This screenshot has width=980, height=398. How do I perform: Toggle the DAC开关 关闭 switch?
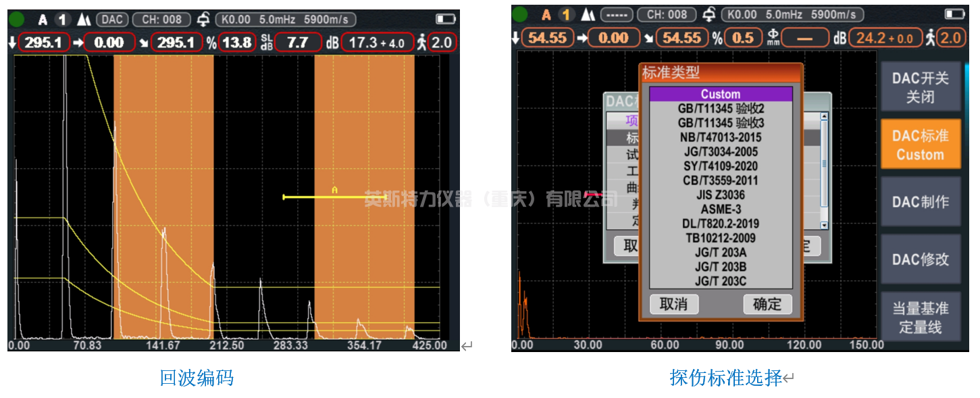point(920,87)
